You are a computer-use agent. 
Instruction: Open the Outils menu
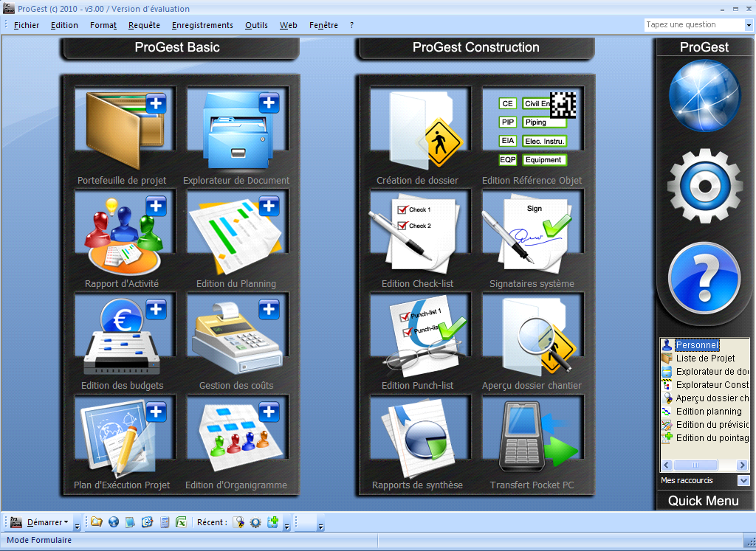coord(256,25)
